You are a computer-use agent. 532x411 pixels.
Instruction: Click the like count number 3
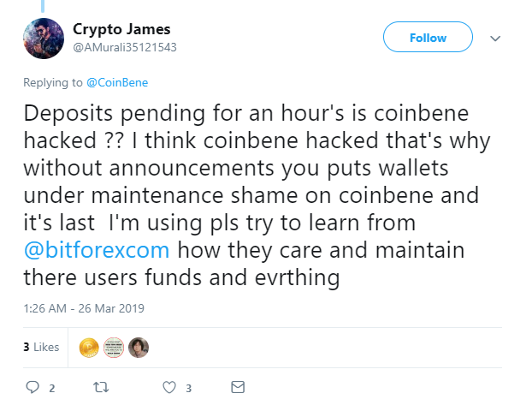188,388
